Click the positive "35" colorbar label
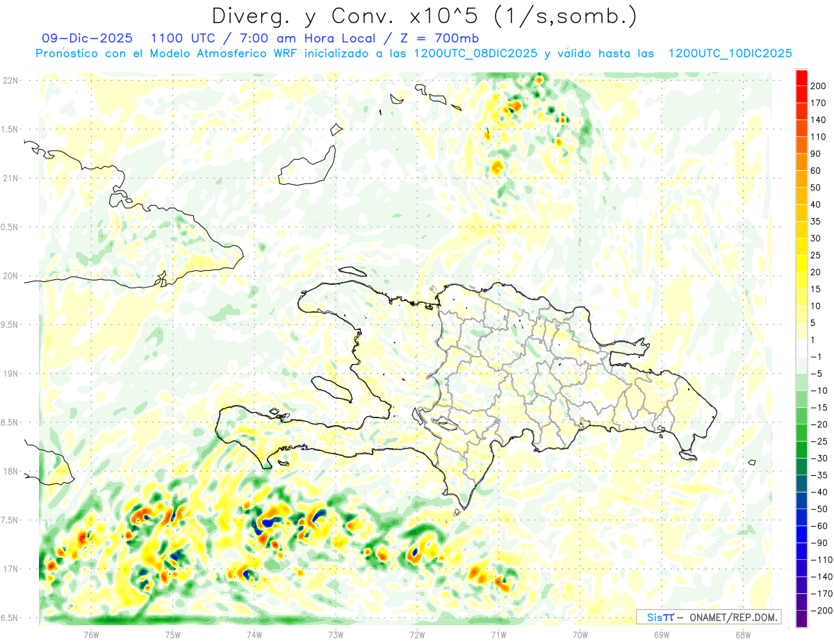The width and height of the screenshot is (834, 644). (x=816, y=222)
